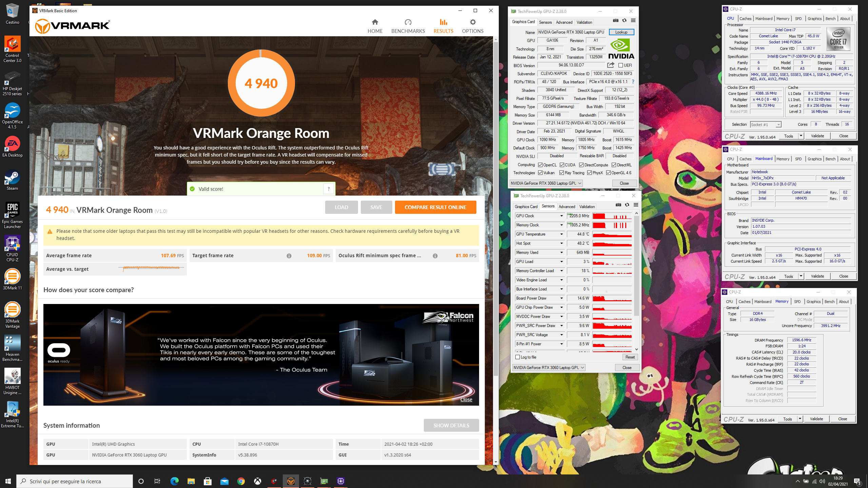Open Intel Extreme Tuning desktop shortcut
This screenshot has height=488, width=868.
point(12,414)
